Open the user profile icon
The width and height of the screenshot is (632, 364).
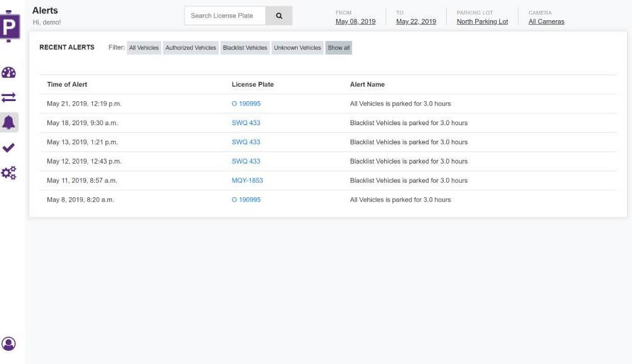8,344
